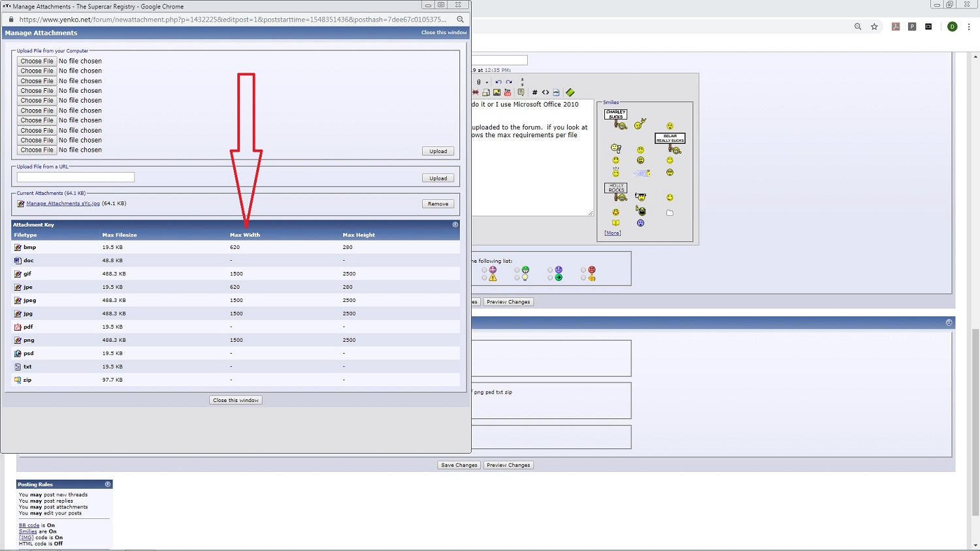Open the Adobe Acrobat extension icon
The image size is (980, 551).
tap(896, 27)
